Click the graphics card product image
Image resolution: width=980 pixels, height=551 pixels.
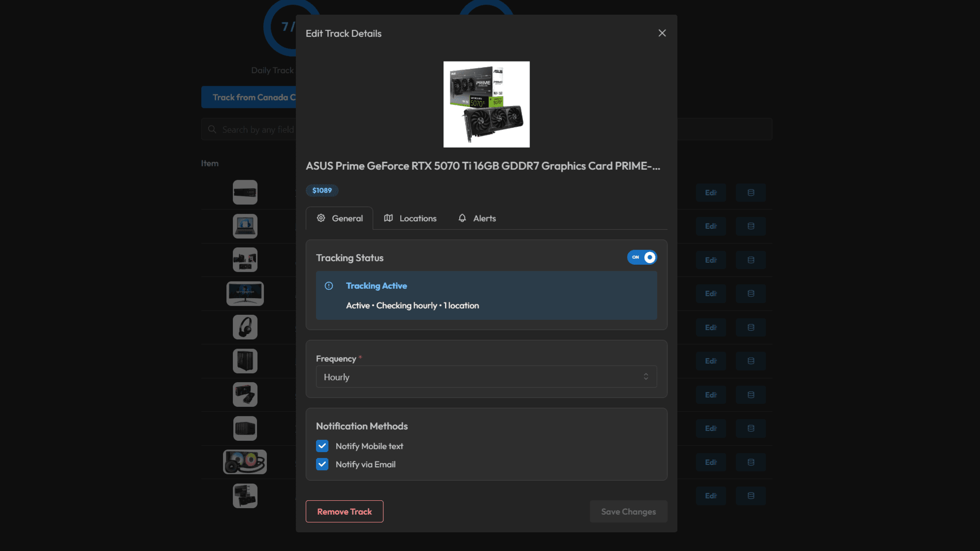point(486,104)
